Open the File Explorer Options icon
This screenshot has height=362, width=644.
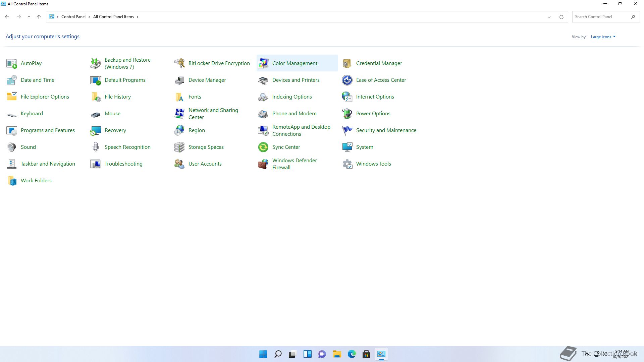click(x=12, y=97)
